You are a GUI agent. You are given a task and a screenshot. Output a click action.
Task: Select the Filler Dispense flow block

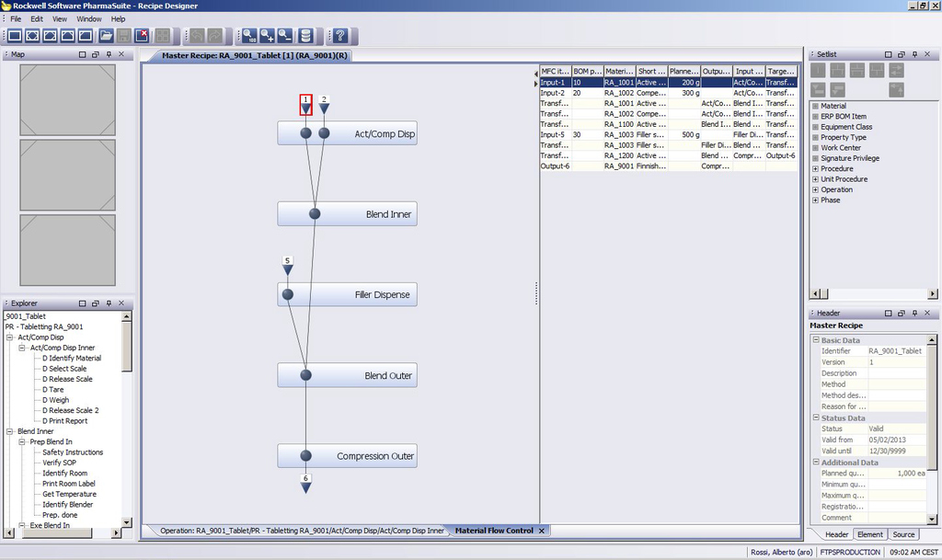click(x=347, y=294)
